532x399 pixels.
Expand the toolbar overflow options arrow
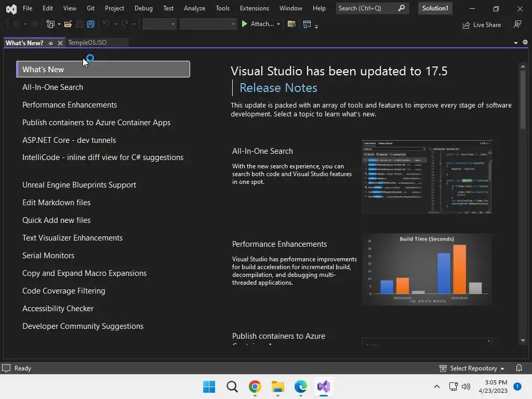pos(316,26)
